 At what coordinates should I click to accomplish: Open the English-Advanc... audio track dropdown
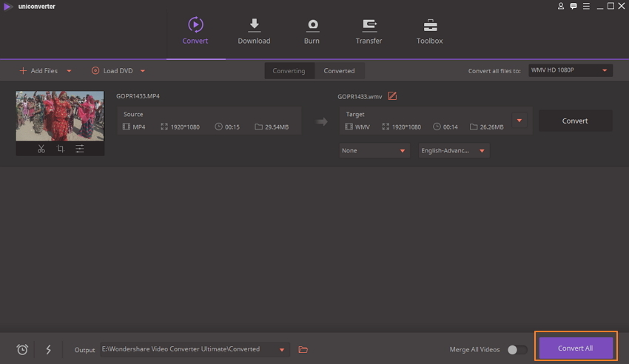point(454,150)
